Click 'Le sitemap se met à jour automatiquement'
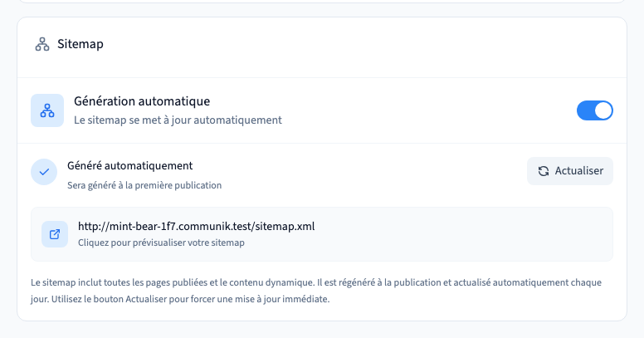The image size is (644, 338). point(178,120)
